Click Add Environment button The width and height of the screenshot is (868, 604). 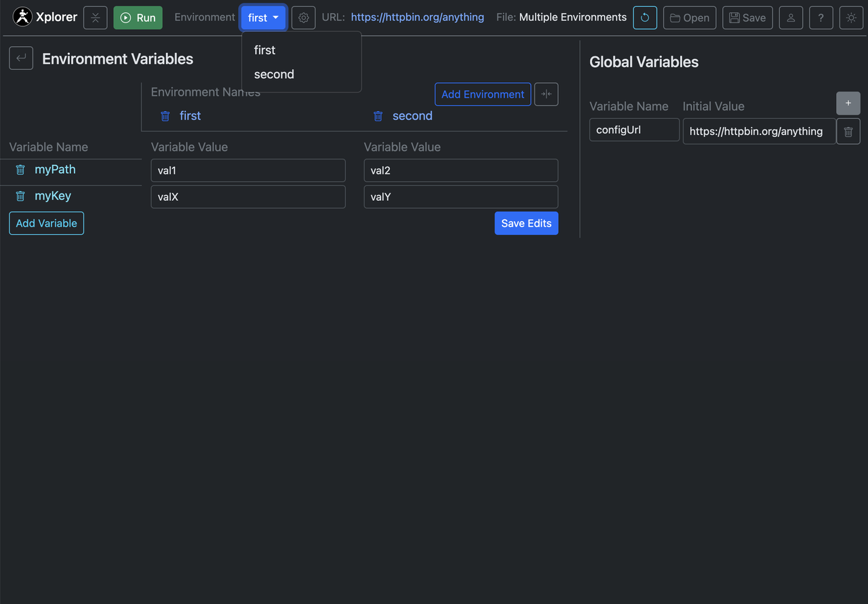click(483, 94)
